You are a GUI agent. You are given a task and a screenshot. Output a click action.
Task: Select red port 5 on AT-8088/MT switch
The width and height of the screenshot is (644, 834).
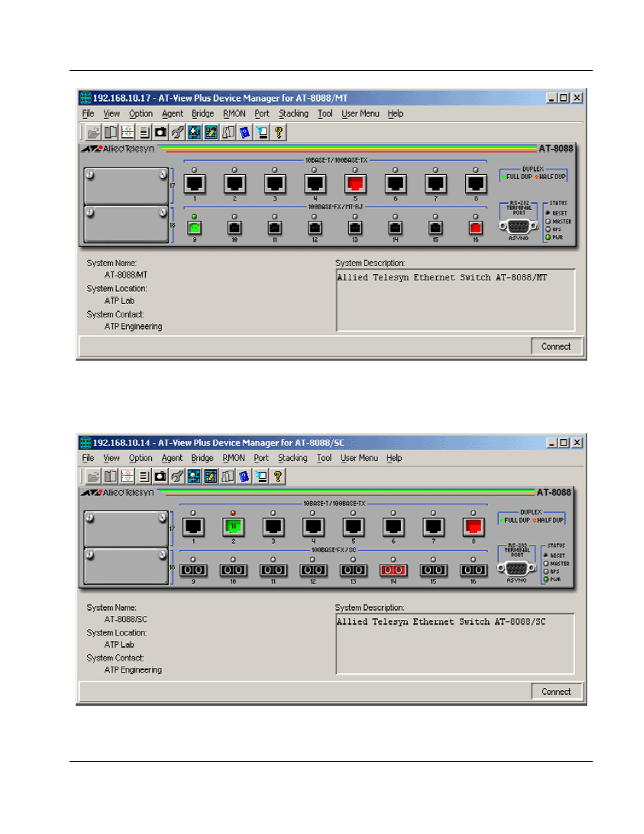355,184
